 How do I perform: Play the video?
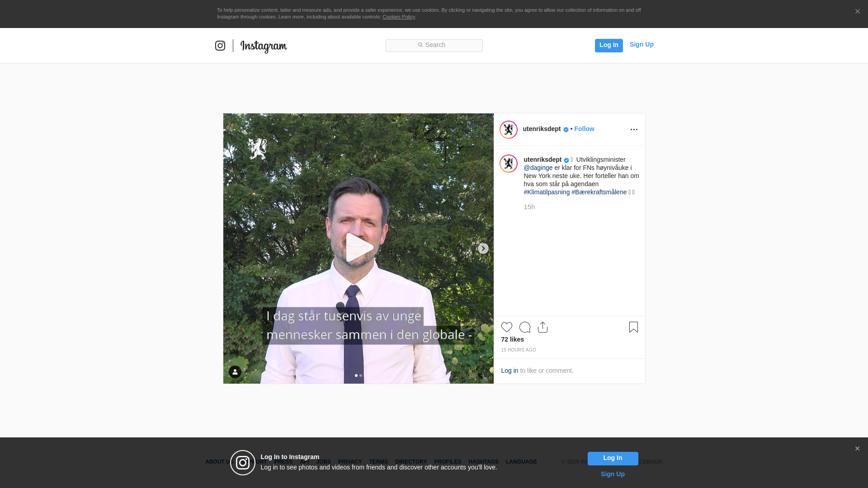pos(359,248)
